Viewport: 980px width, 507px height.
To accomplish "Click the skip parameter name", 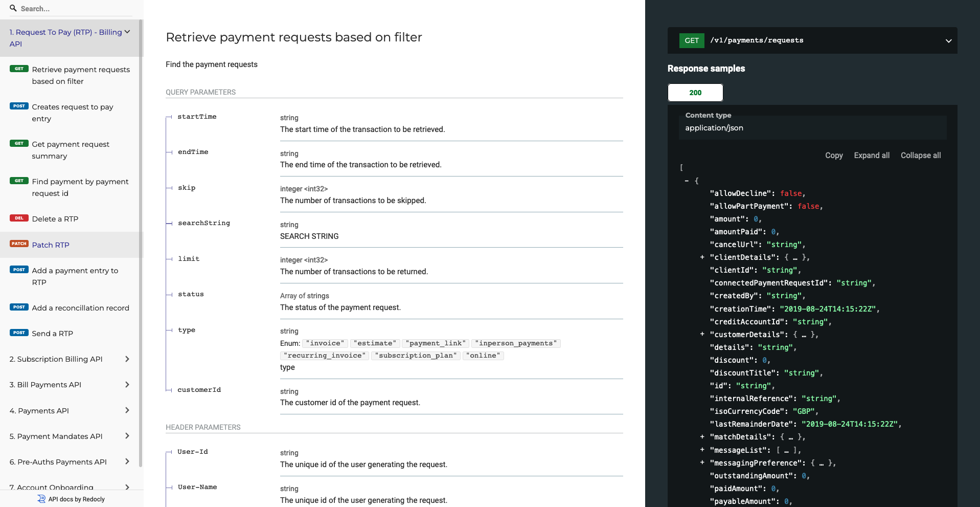I will tap(187, 188).
